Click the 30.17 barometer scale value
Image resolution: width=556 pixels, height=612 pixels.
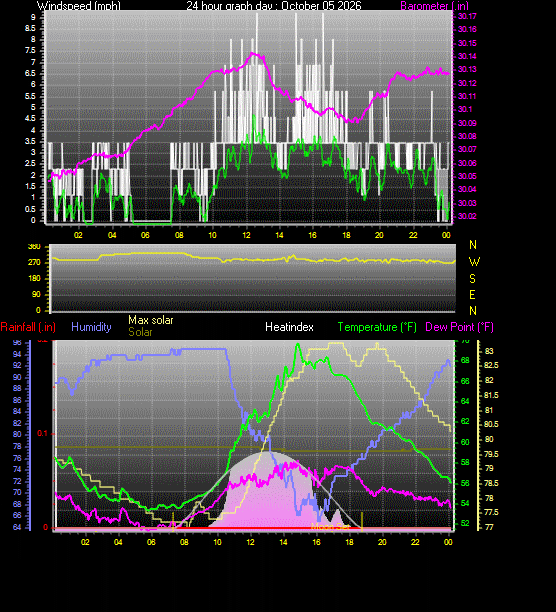(x=467, y=16)
